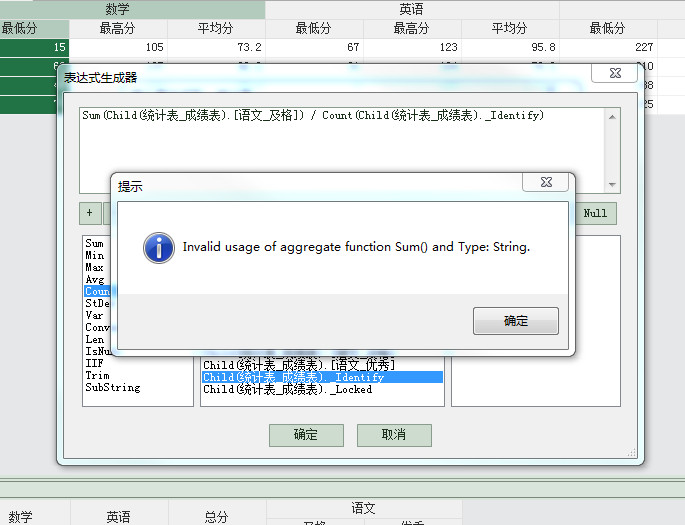Click the 最低分 header under 英语
The height and width of the screenshot is (525, 685).
(314, 29)
